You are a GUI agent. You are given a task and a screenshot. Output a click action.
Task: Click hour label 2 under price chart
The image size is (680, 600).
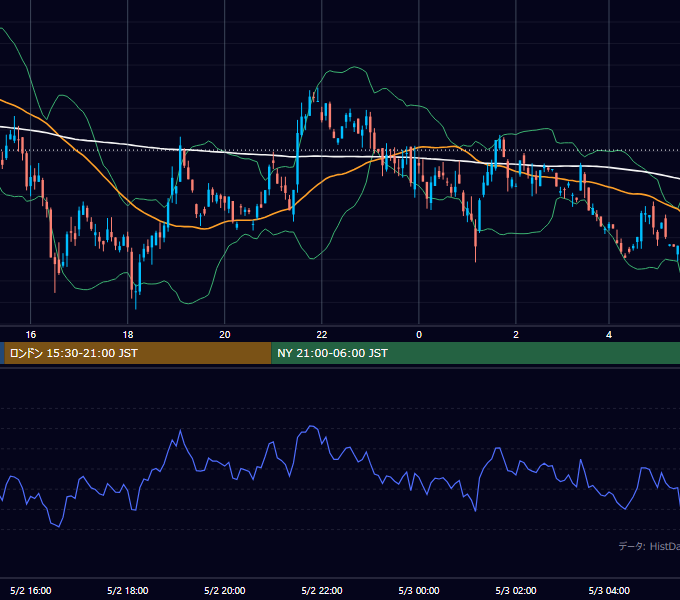pos(516,335)
